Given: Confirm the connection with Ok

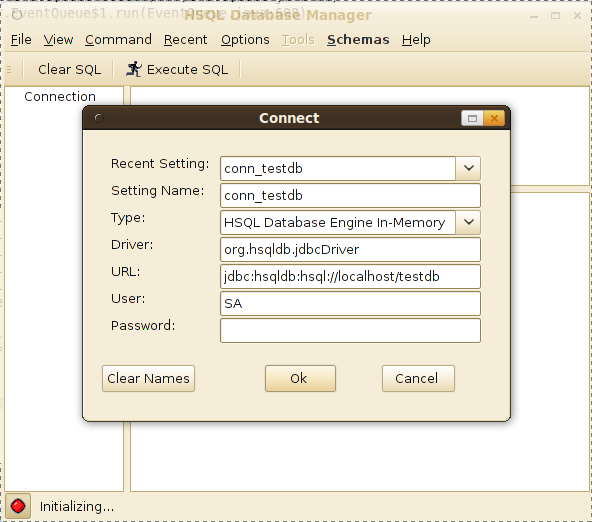Looking at the screenshot, I should [300, 378].
